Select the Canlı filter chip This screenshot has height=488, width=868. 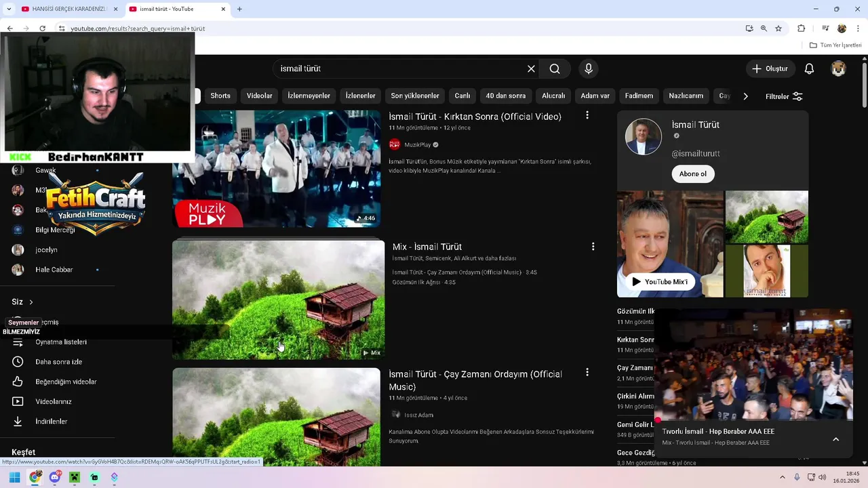point(462,96)
